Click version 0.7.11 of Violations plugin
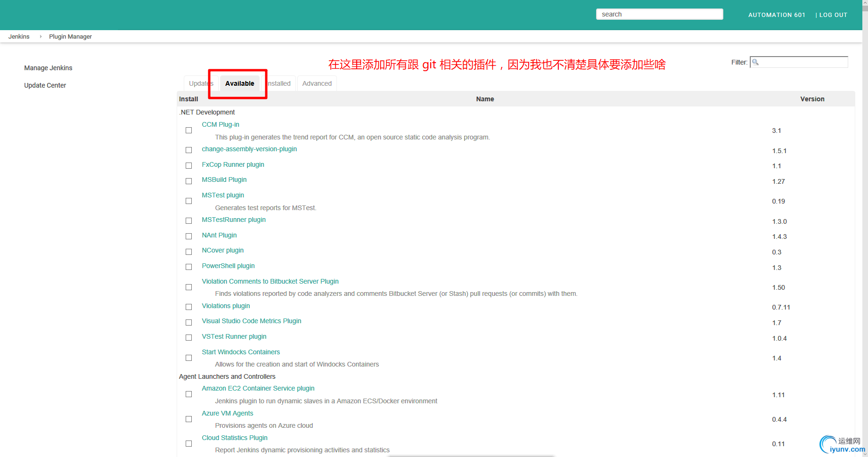 tap(781, 307)
